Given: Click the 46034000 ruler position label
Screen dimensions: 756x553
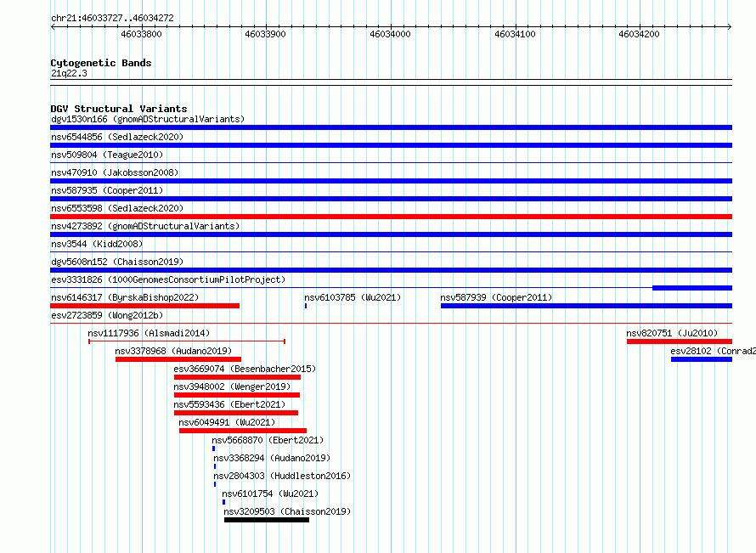Looking at the screenshot, I should (390, 34).
